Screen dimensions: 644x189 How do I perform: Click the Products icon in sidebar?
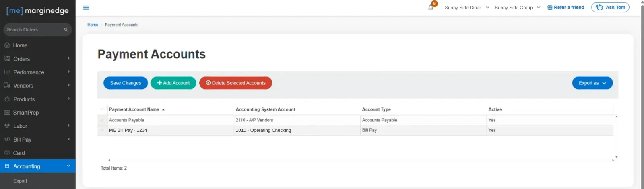[7, 99]
